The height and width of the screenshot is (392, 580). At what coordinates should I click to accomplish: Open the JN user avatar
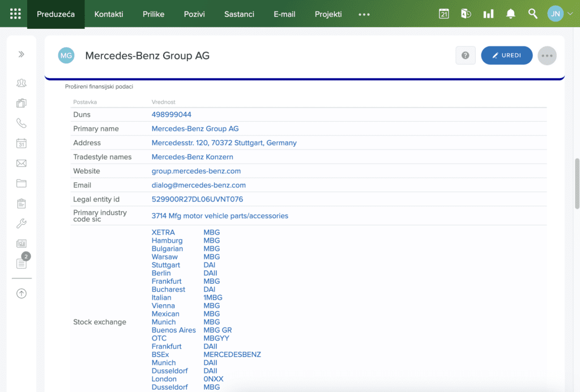555,14
